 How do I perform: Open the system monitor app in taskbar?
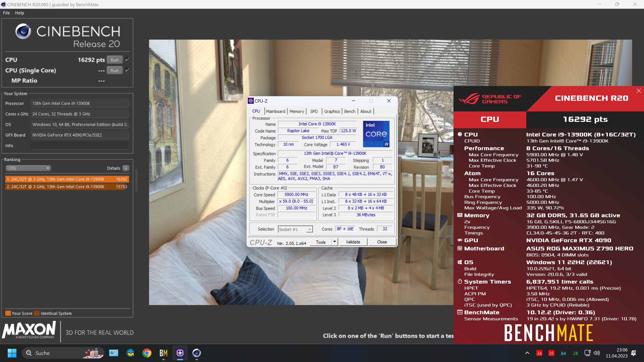tap(114, 353)
